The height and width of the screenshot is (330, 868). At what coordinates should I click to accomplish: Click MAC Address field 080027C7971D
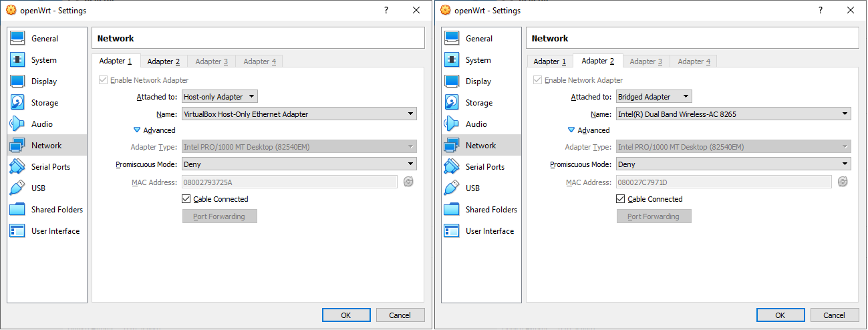coord(724,182)
